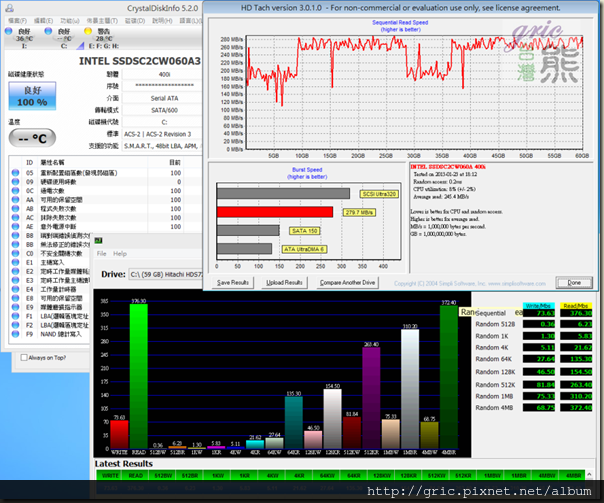Open the 說明(H) menu in CrystalDiskInfo
This screenshot has width=604, height=503.
[x=162, y=20]
